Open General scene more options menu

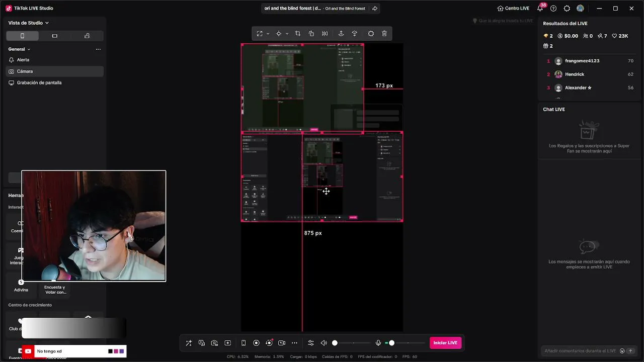[x=98, y=49]
